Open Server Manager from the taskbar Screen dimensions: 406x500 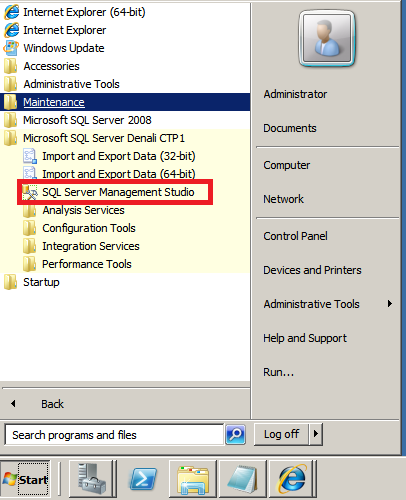pos(92,479)
